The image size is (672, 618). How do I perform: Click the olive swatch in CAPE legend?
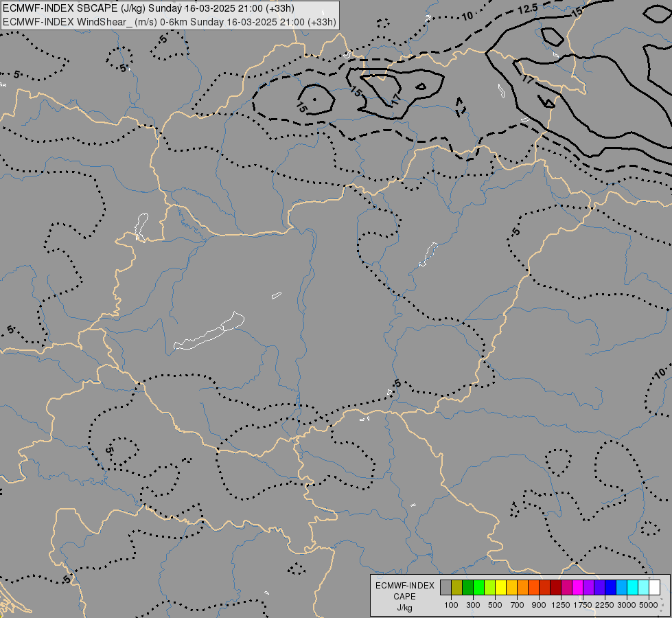coord(457,587)
